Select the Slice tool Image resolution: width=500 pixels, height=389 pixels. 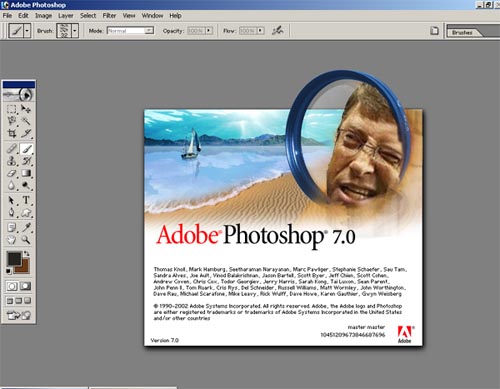26,133
